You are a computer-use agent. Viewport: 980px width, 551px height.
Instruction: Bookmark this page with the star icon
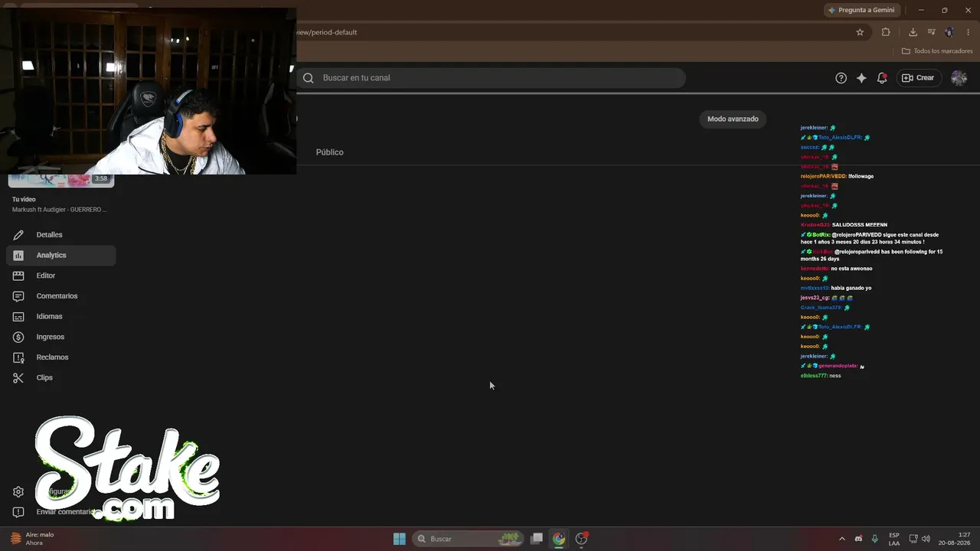pos(860,32)
